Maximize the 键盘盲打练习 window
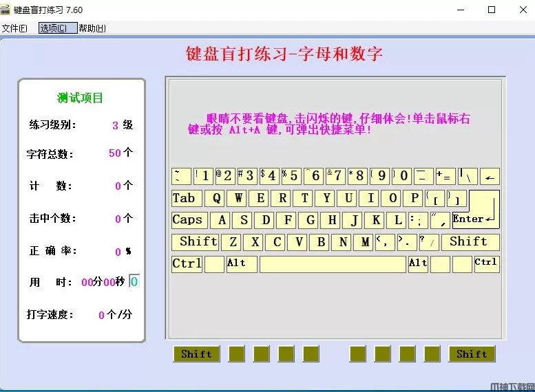Image resolution: width=535 pixels, height=392 pixels. click(x=492, y=10)
